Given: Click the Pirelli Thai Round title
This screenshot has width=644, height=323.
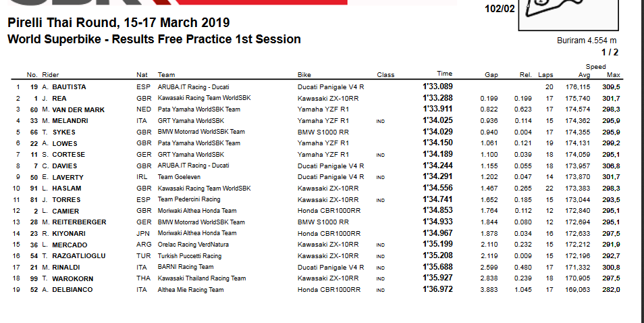Looking at the screenshot, I should [x=118, y=24].
